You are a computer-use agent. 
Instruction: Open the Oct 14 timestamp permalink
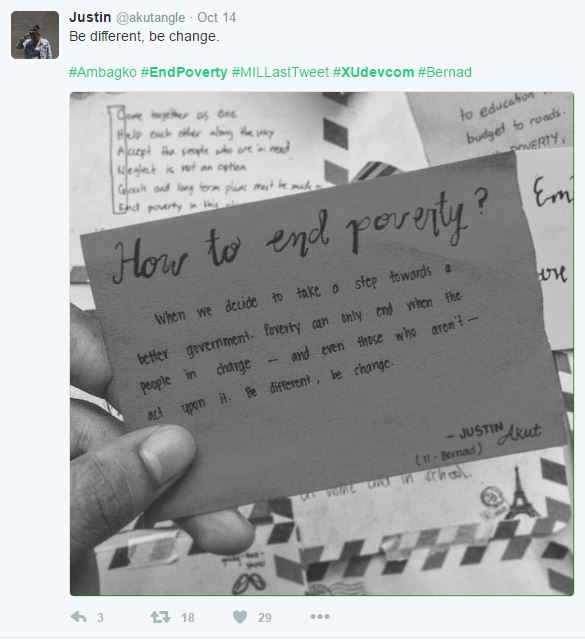coord(216,17)
